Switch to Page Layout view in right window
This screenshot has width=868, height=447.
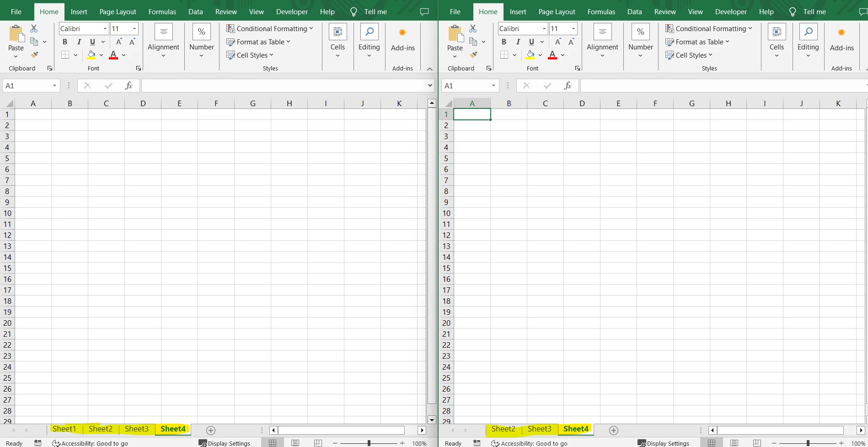[734, 443]
